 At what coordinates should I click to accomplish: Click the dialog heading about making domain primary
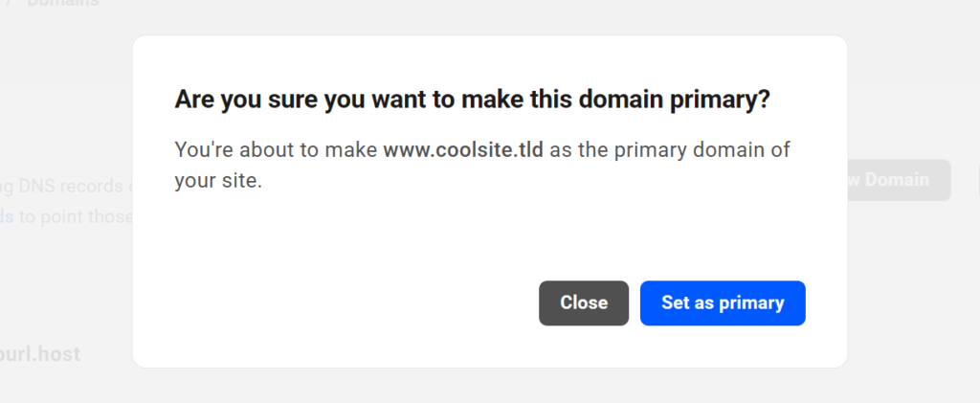coord(472,100)
